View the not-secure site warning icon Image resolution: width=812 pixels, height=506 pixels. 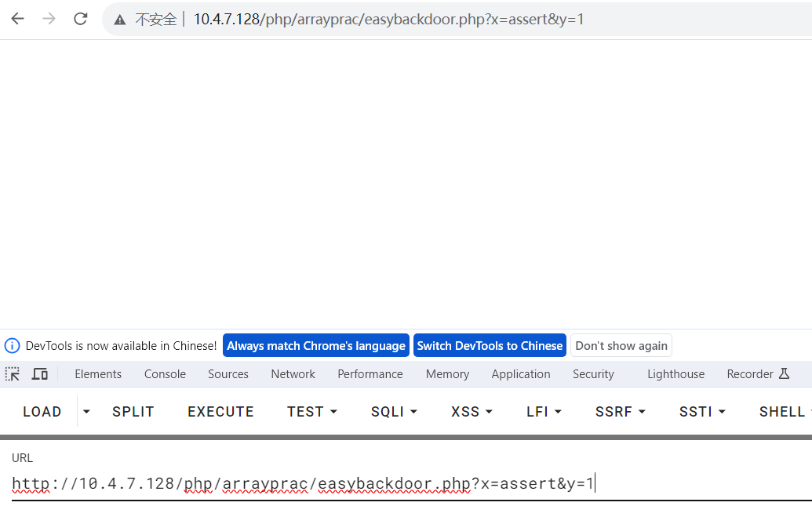coord(120,20)
